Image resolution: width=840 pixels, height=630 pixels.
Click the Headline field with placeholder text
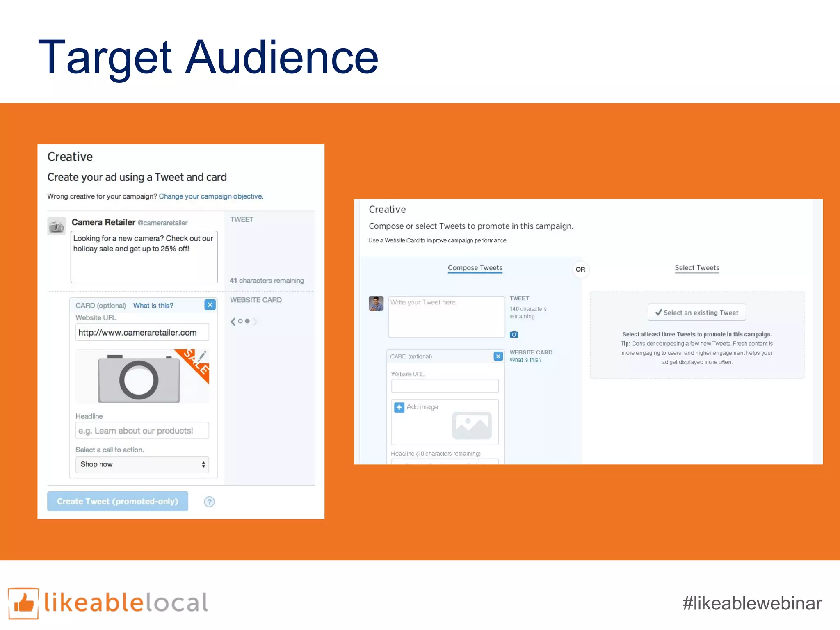[x=142, y=431]
